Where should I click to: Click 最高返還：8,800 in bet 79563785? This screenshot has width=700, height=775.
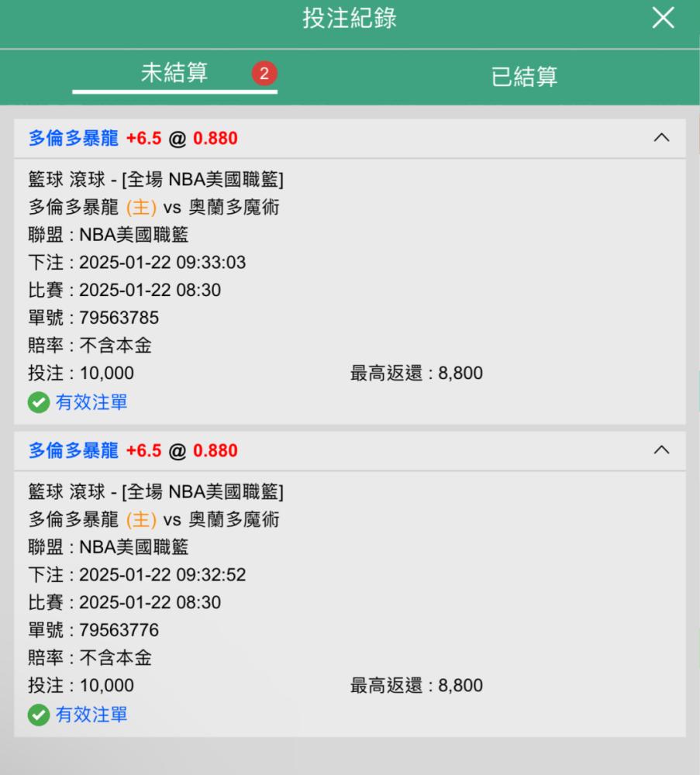[417, 373]
